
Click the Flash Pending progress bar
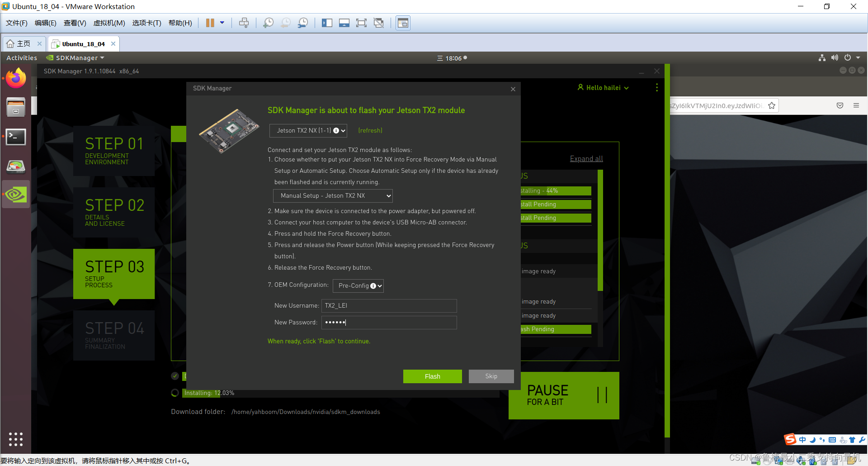click(x=556, y=329)
